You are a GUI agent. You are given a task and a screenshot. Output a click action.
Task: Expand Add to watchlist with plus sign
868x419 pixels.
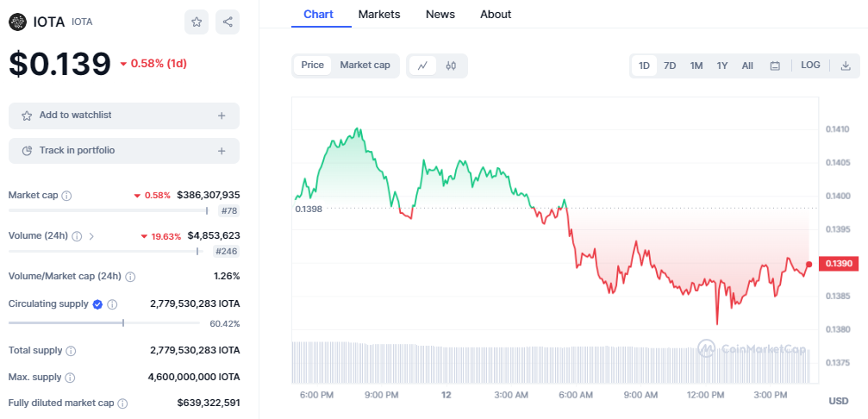[x=222, y=116]
